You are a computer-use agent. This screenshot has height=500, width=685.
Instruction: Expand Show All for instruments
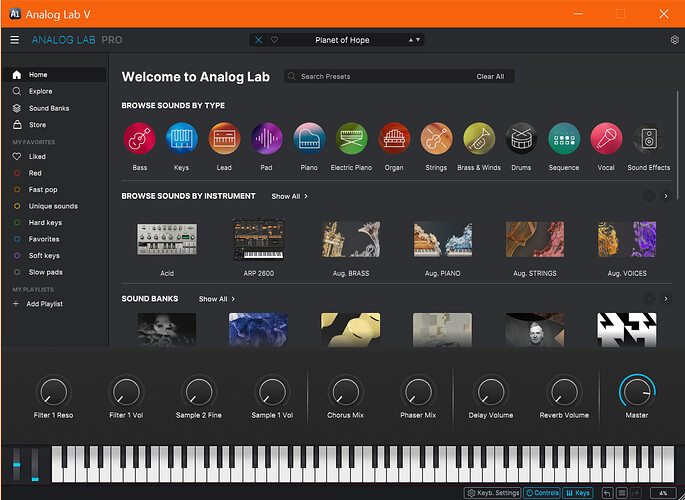289,197
